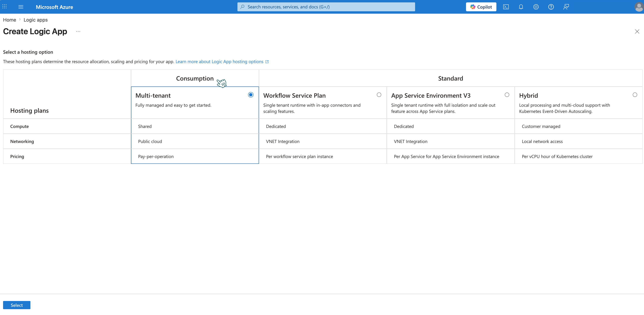This screenshot has height=315, width=644.
Task: Focus the search resources, services, and docs box
Action: [326, 7]
